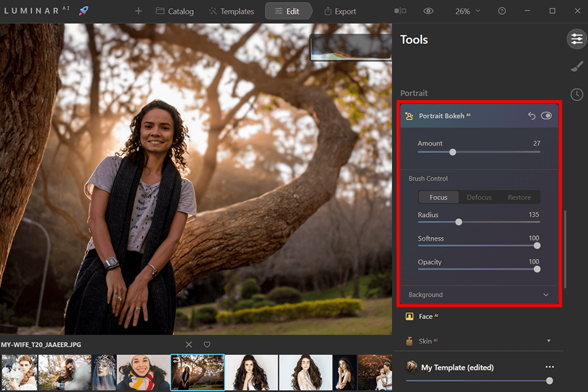Open the Templates tab

coord(232,11)
